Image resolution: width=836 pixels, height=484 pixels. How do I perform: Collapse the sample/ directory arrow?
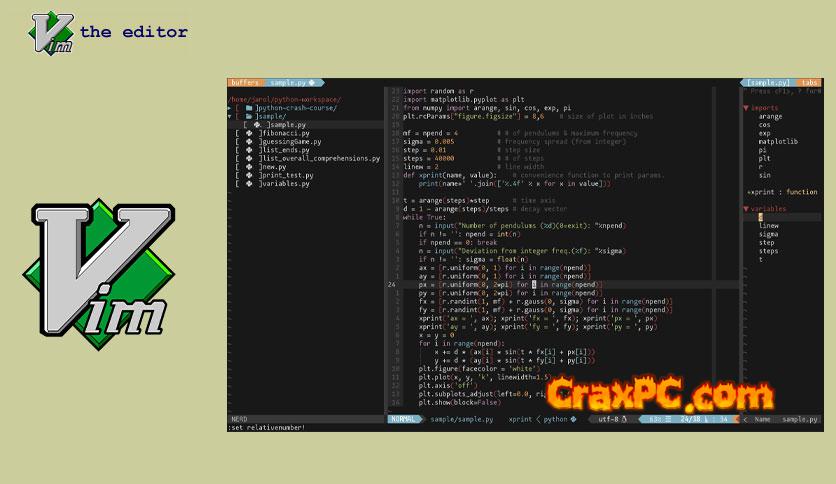(x=230, y=116)
